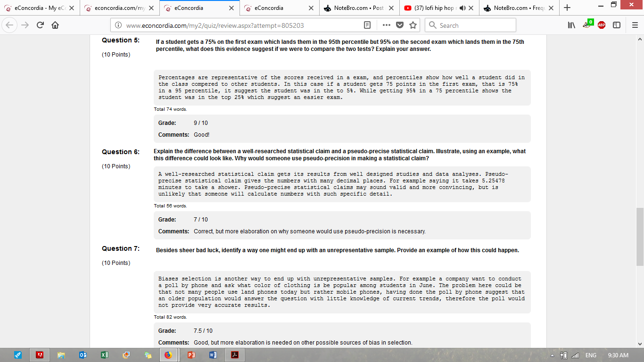Open a new browser tab
This screenshot has height=362, width=644.
coord(567,8)
